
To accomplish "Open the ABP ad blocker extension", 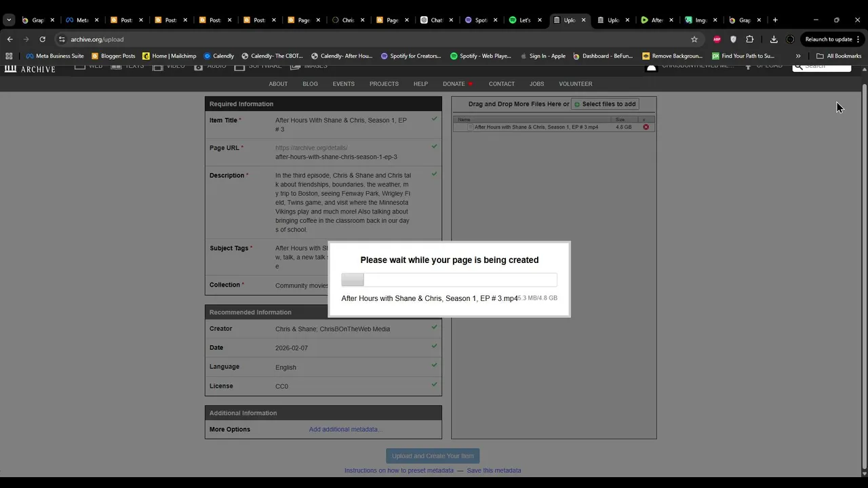I will 717,39.
